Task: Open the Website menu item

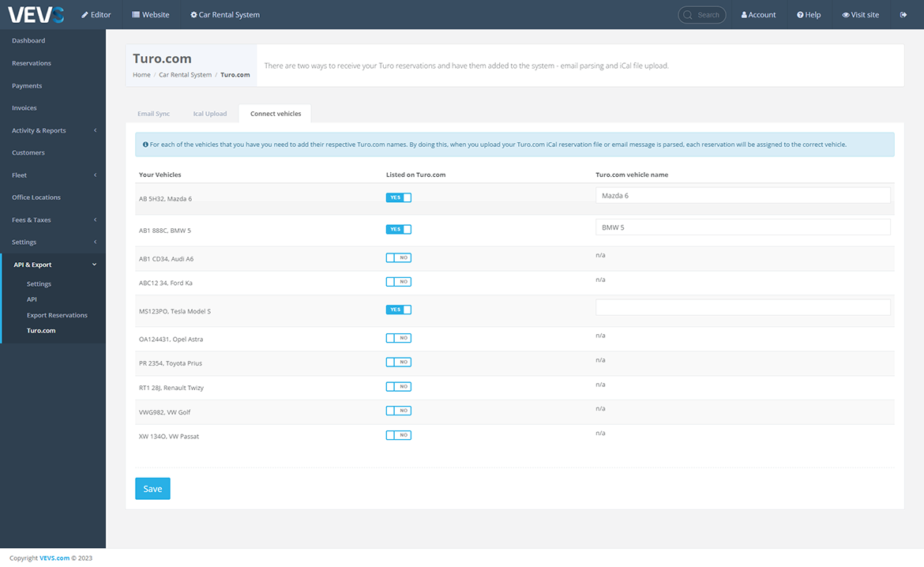Action: pyautogui.click(x=151, y=15)
